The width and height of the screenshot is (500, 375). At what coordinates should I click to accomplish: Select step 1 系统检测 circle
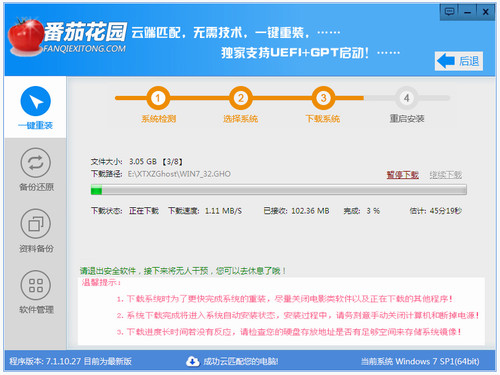tap(158, 98)
